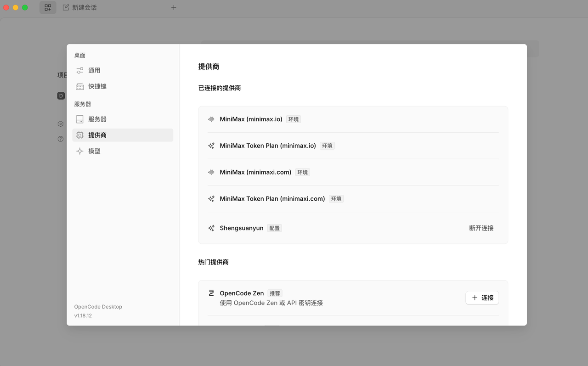
Task: Click the grid icon in the title bar
Action: [x=48, y=7]
